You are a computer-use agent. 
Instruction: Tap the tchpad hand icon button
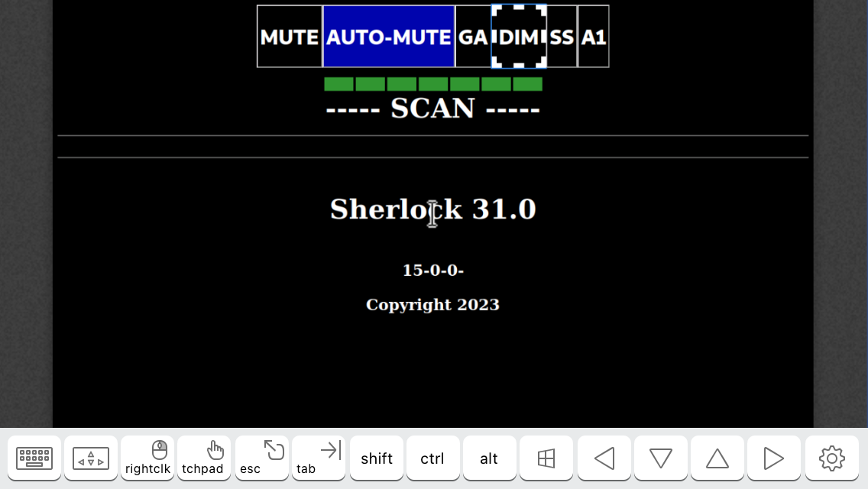[x=204, y=458]
